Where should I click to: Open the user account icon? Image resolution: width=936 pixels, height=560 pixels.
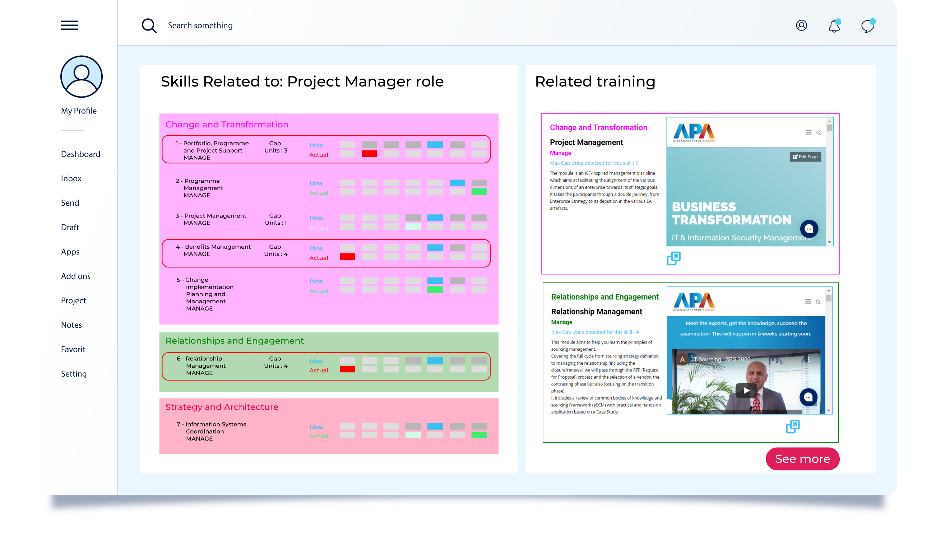pyautogui.click(x=801, y=25)
